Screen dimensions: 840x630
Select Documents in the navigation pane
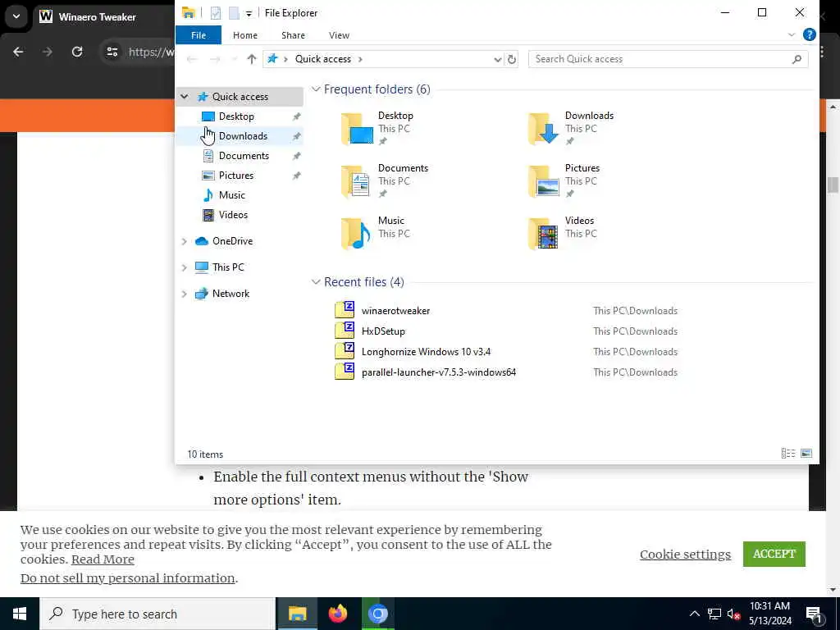tap(244, 156)
